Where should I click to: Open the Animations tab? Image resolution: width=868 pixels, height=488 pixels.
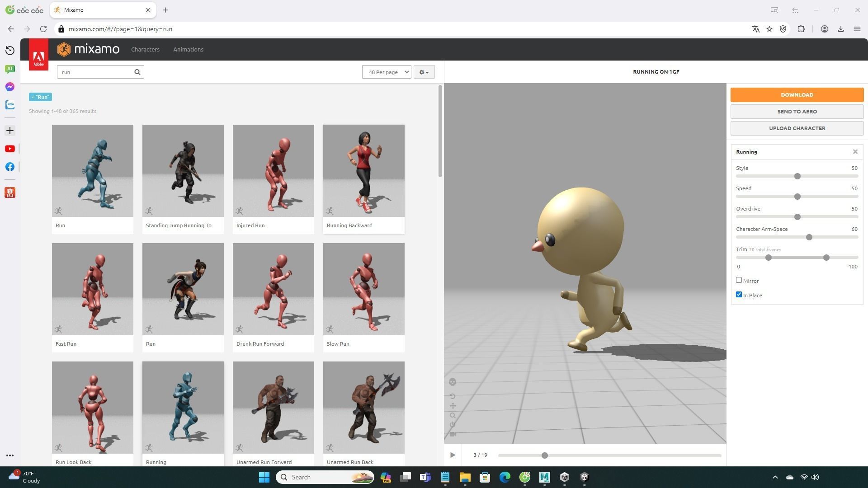tap(188, 49)
